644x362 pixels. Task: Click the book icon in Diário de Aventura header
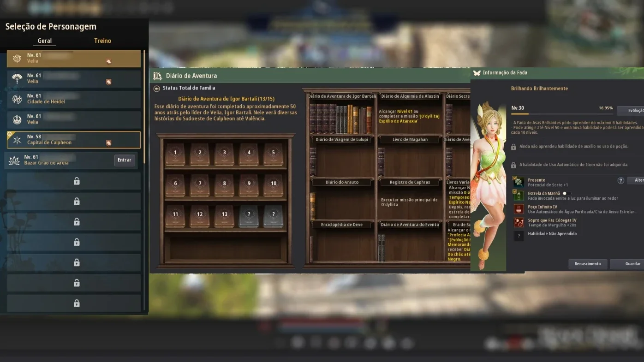coord(158,76)
